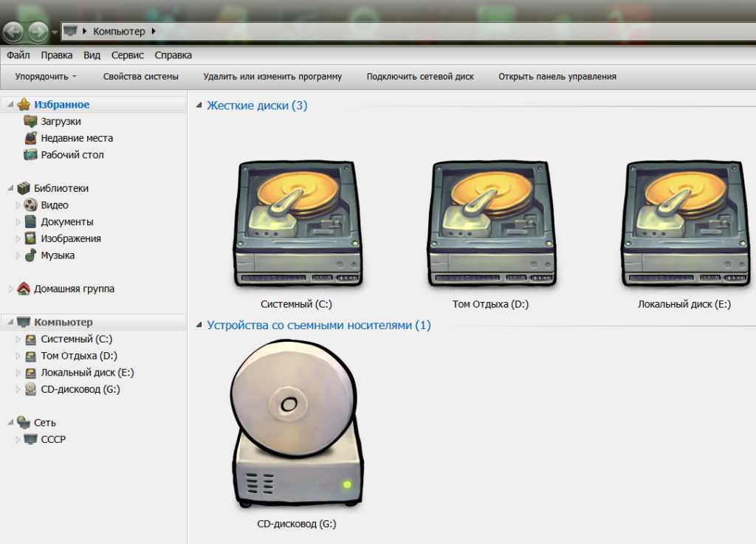Click Подключить сетевой диск button
Viewport: 756px width, 544px height.
(x=420, y=77)
